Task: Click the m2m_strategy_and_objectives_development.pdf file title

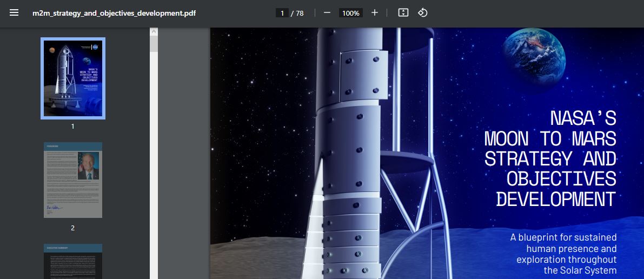Action: 114,13
